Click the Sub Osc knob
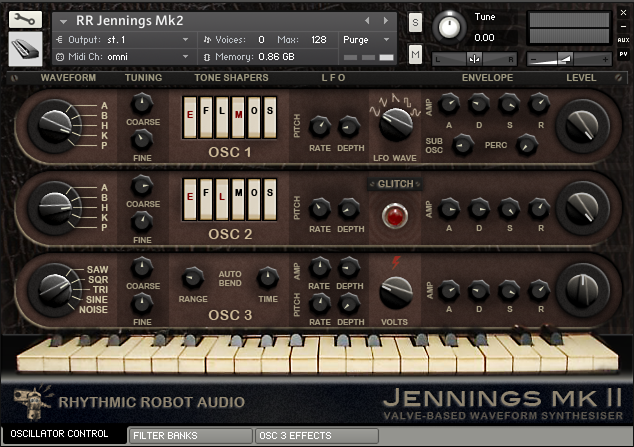634x447 pixels. point(463,145)
